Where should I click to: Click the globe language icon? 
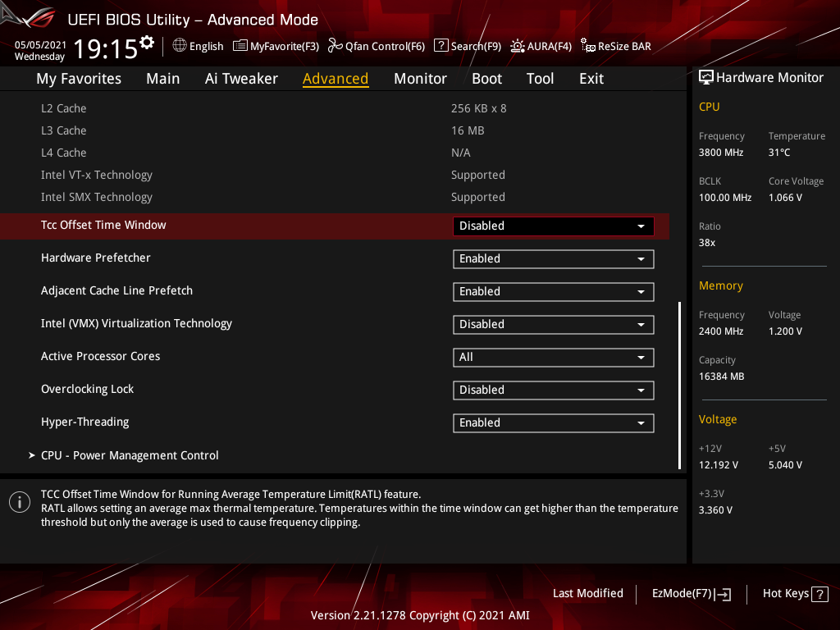[180, 46]
